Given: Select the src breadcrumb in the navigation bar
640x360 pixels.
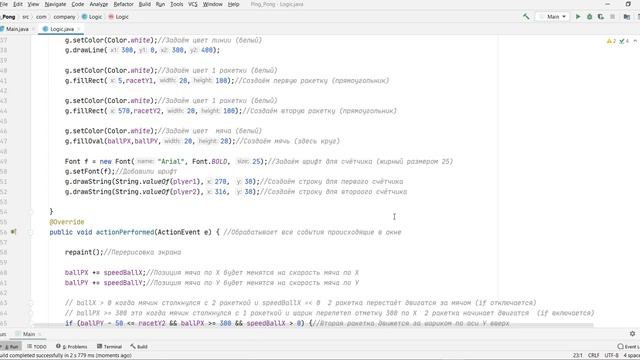Looking at the screenshot, I should point(25,17).
